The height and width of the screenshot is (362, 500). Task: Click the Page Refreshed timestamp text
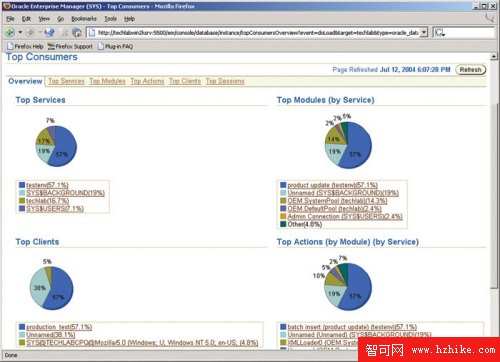click(x=415, y=69)
